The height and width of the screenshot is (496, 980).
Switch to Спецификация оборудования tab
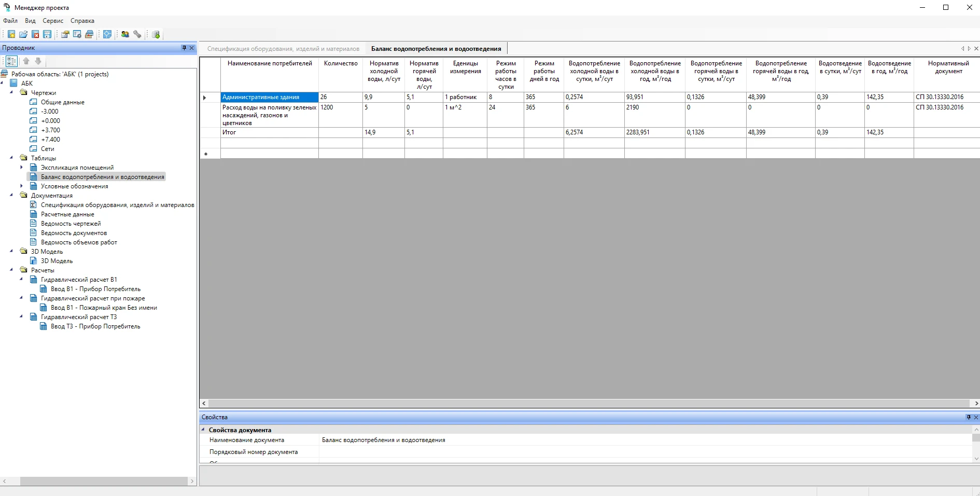(283, 49)
